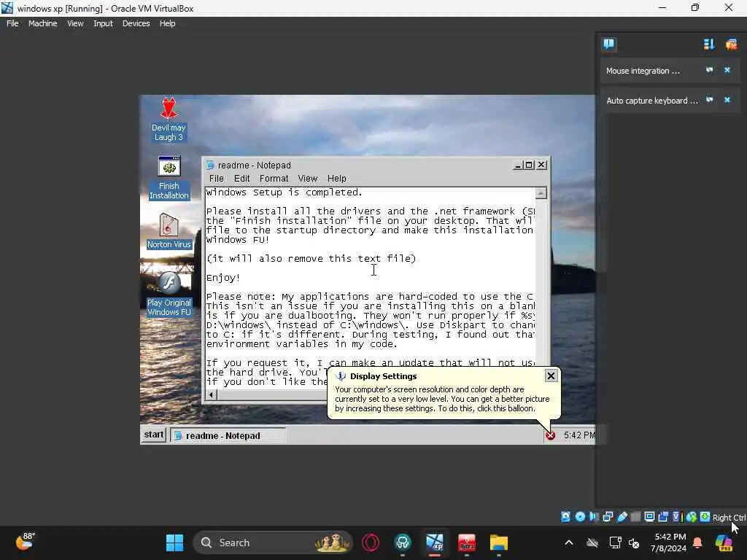Open help for Auto capture keyboard notification

pos(709,100)
